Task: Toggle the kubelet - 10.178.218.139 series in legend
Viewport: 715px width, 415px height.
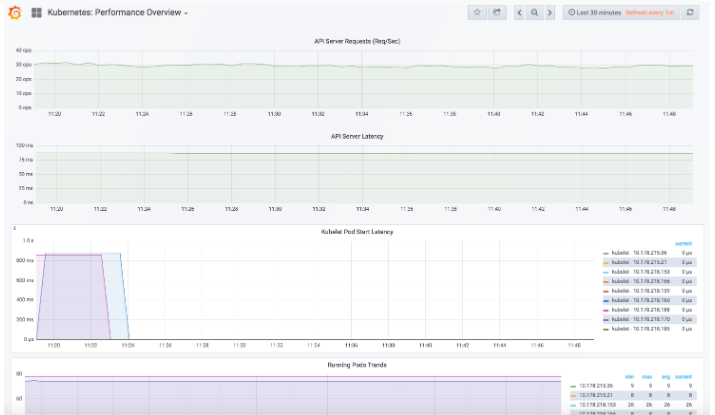Action: pyautogui.click(x=641, y=291)
